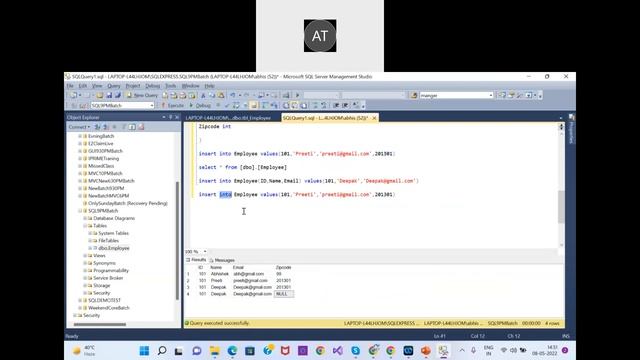Image resolution: width=640 pixels, height=360 pixels.
Task: Click the query editor vertical scrollbar thumb
Action: coord(561,207)
